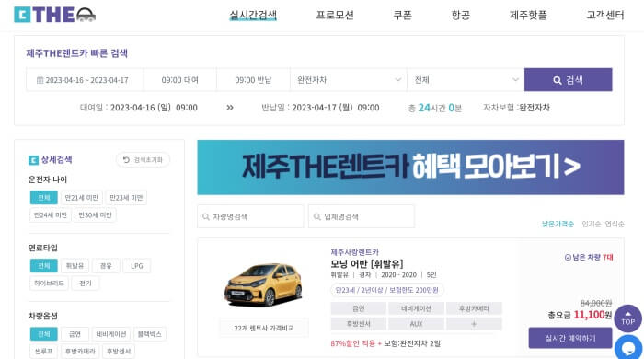Toggle the 썬루프 option filter
This screenshot has height=359, width=644.
(x=44, y=352)
